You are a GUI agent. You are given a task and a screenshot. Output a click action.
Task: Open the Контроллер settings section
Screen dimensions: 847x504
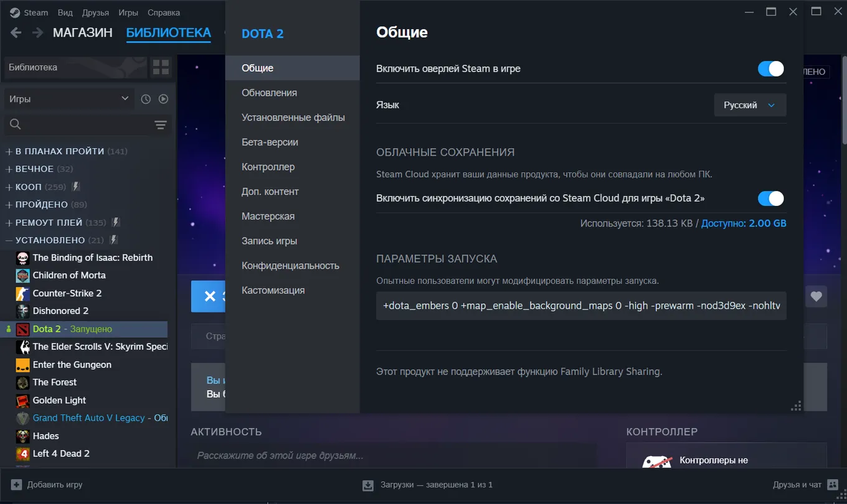[293, 167]
